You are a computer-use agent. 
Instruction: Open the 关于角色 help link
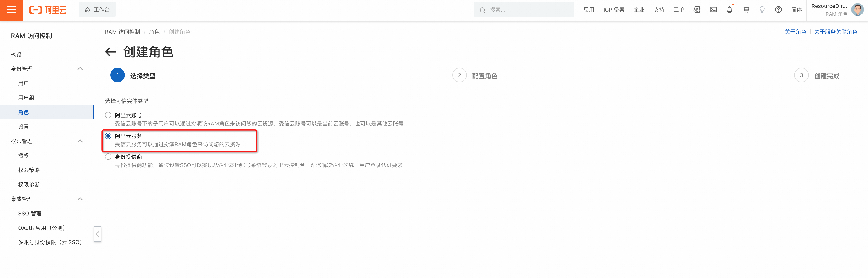(795, 32)
